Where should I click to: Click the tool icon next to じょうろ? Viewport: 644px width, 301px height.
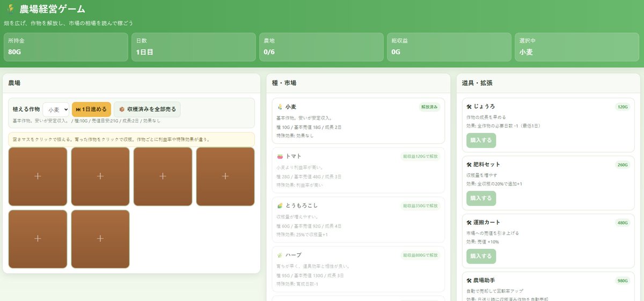click(469, 107)
